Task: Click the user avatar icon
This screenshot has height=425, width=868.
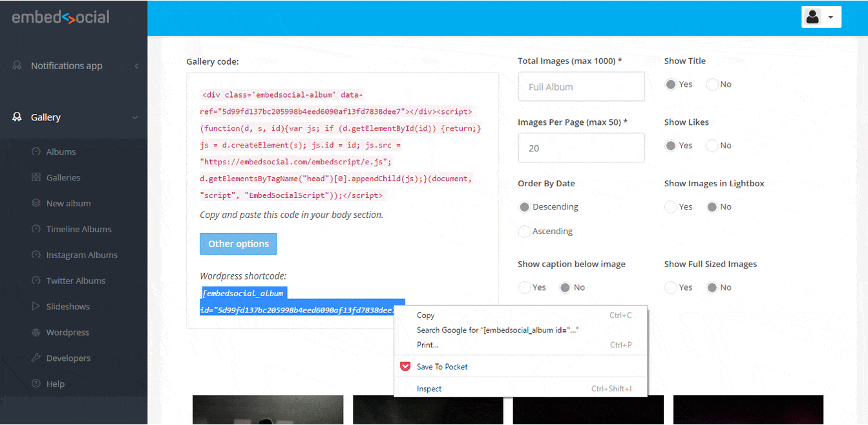Action: pos(813,17)
